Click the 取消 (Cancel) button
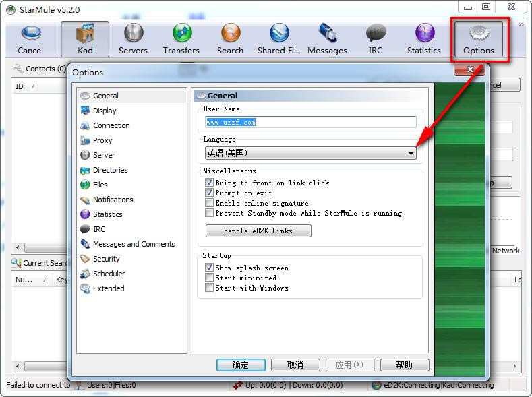 coord(295,365)
